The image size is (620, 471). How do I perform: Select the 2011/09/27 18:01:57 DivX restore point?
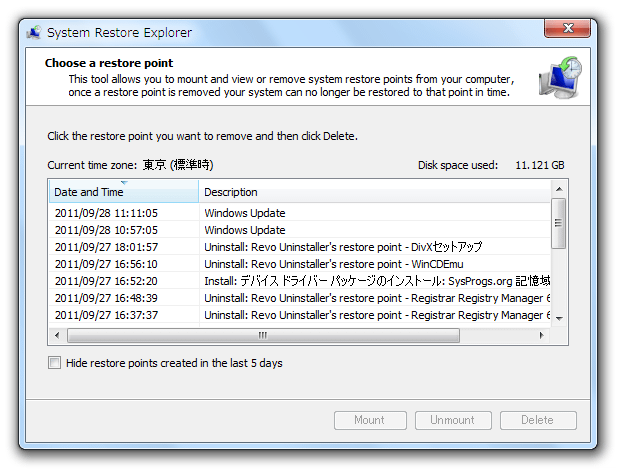(x=299, y=247)
